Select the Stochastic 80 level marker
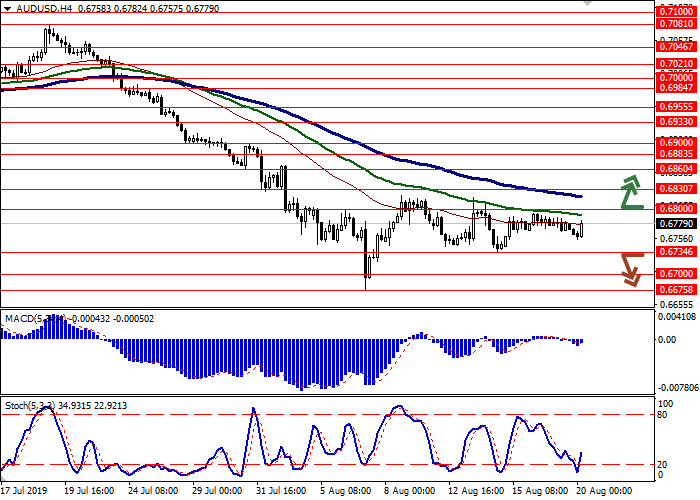 [663, 412]
